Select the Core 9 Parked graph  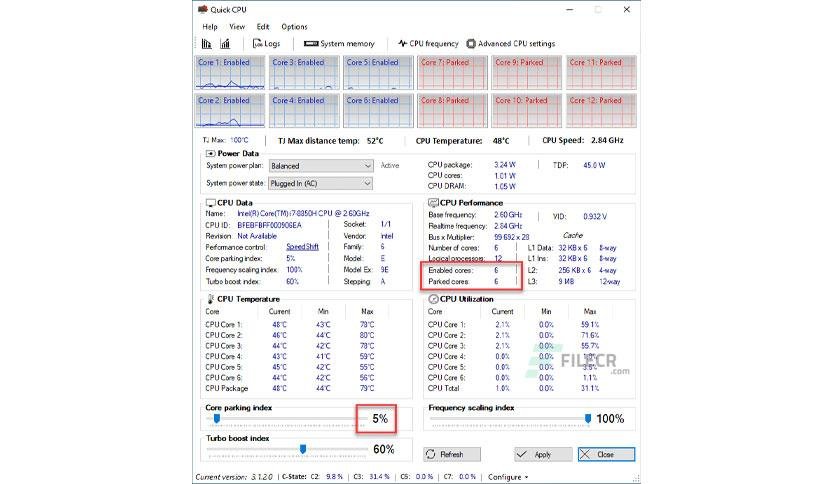point(526,72)
